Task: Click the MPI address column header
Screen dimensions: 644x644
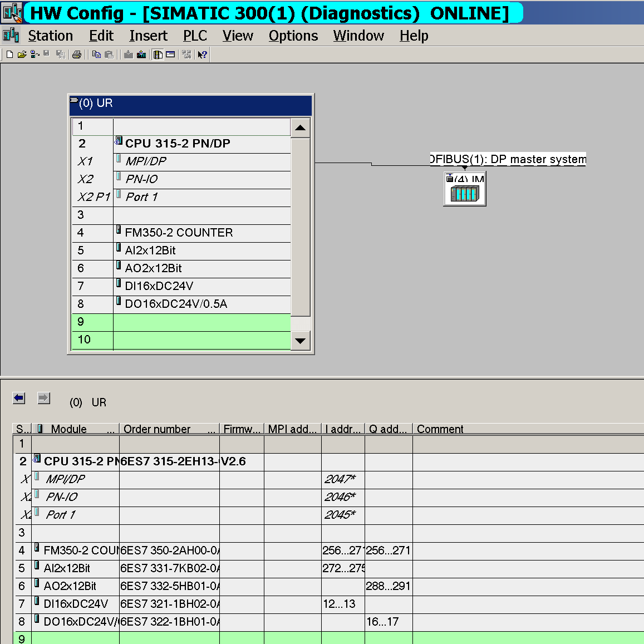Action: click(292, 429)
